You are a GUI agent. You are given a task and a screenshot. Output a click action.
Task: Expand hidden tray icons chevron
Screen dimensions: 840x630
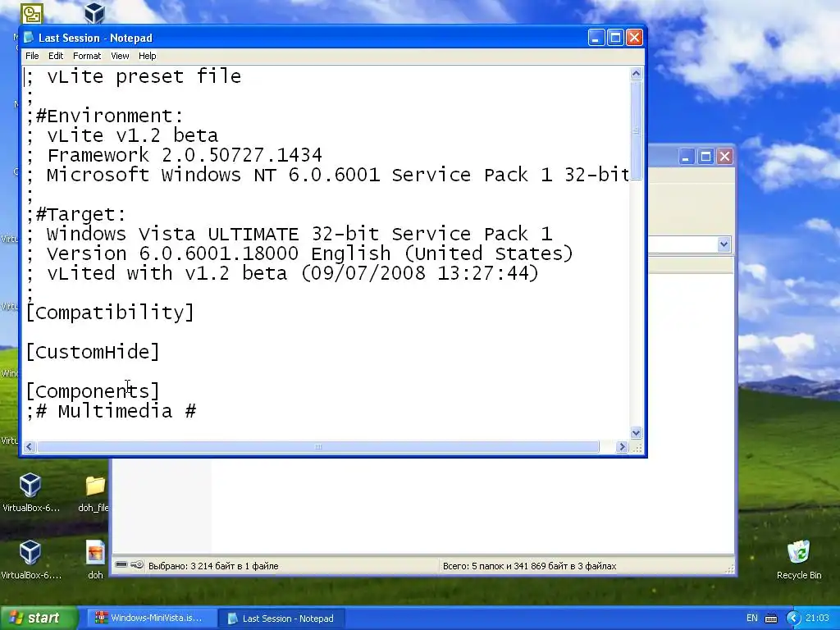point(793,619)
